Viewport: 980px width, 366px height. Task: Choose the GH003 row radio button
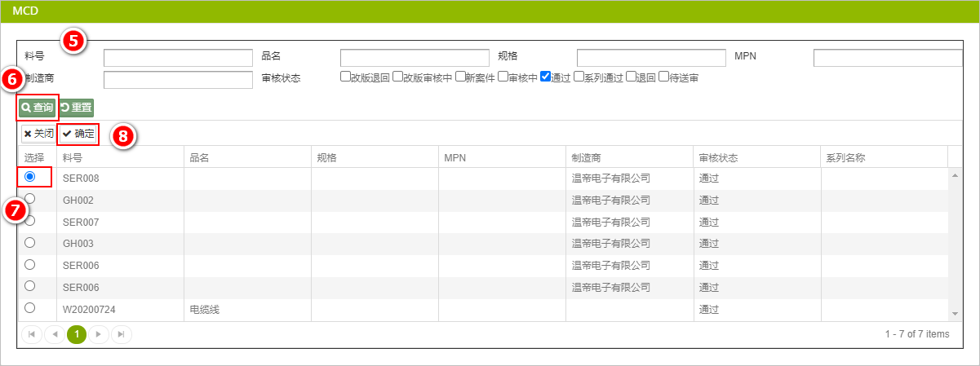pos(30,242)
